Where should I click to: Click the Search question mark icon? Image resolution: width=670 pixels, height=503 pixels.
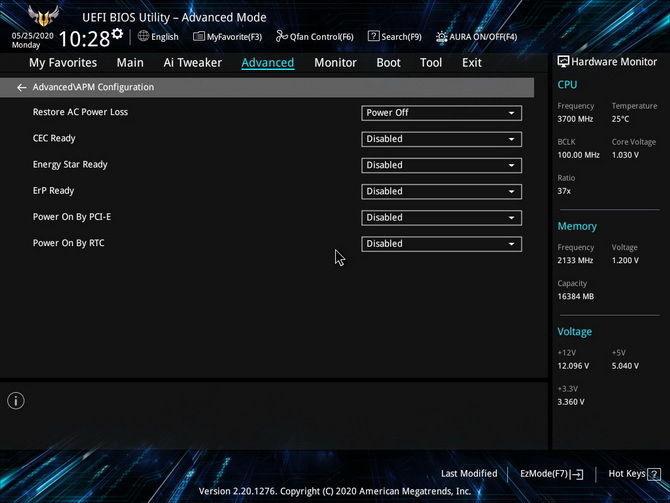[373, 36]
